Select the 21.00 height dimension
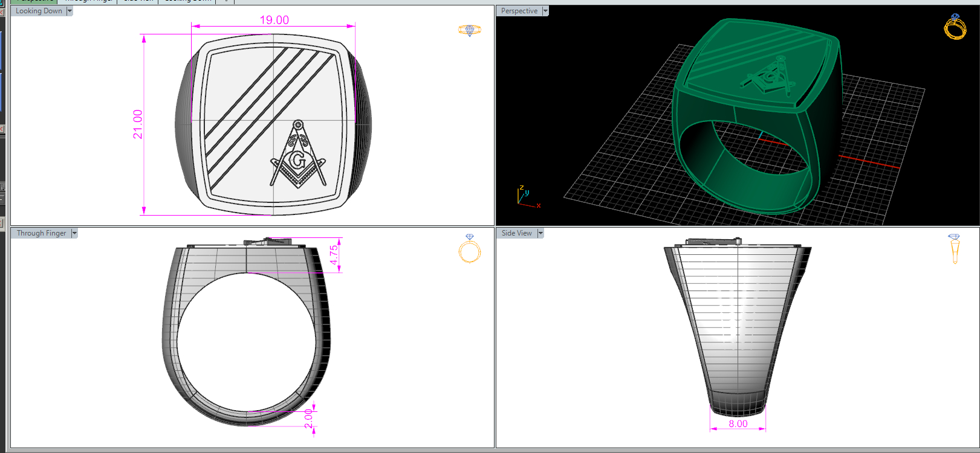This screenshot has height=453, width=980. click(x=138, y=124)
